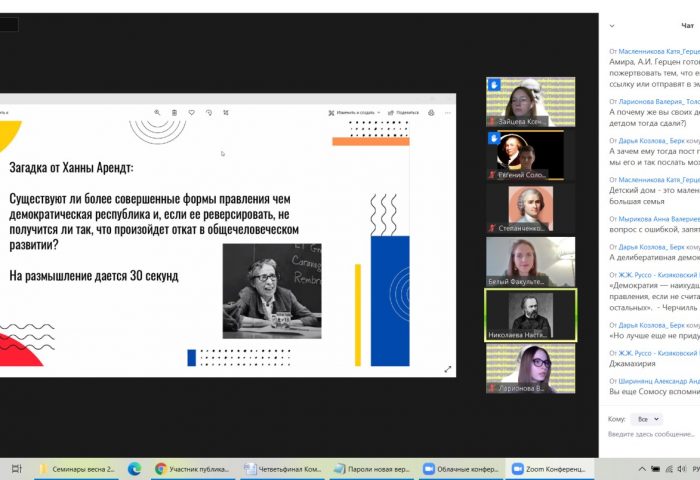Click the rotate image icon
Screen dimensions: 700x480
tap(210, 112)
